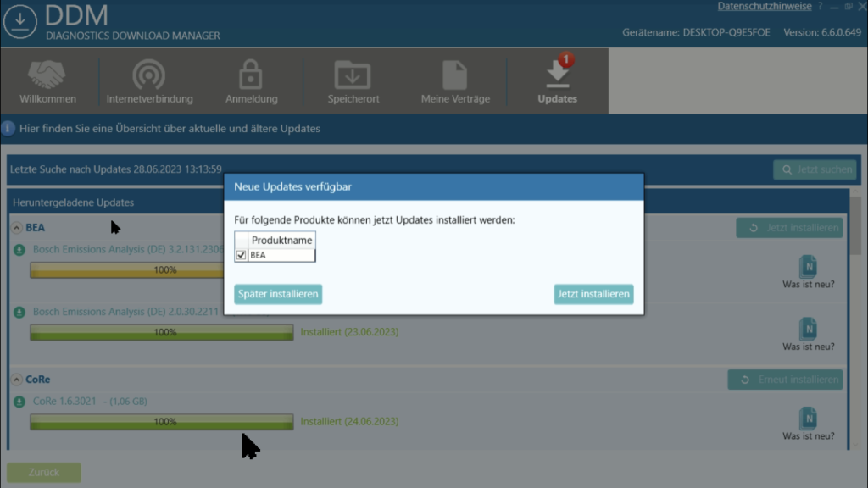Select the Updates tab

coord(557,81)
